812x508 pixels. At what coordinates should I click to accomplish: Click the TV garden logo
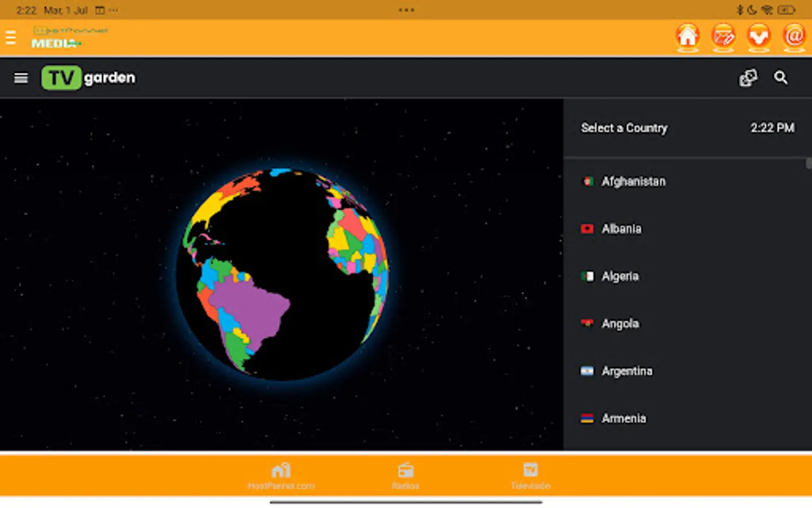click(x=88, y=77)
